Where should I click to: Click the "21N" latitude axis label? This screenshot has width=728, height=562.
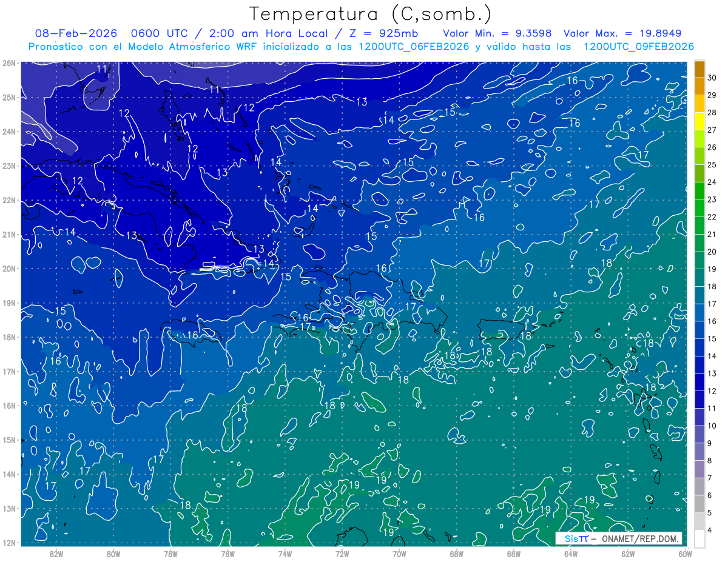click(x=9, y=234)
